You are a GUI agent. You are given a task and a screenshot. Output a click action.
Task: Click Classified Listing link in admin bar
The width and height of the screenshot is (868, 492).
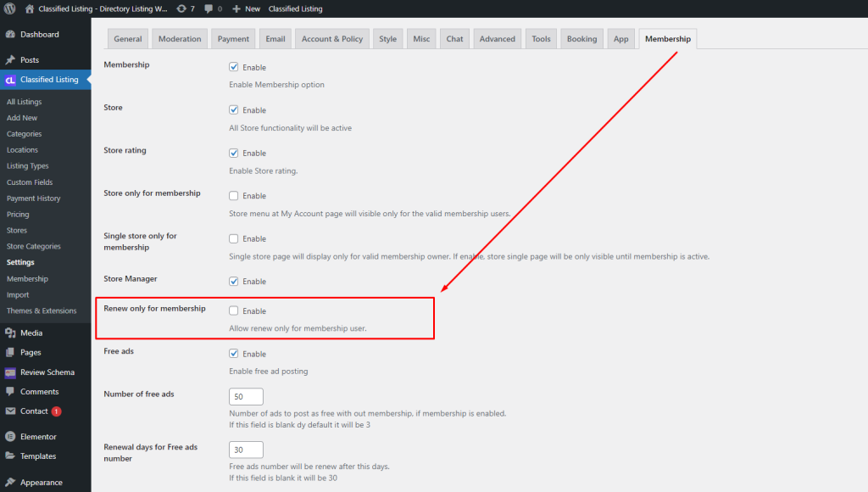[x=296, y=8]
